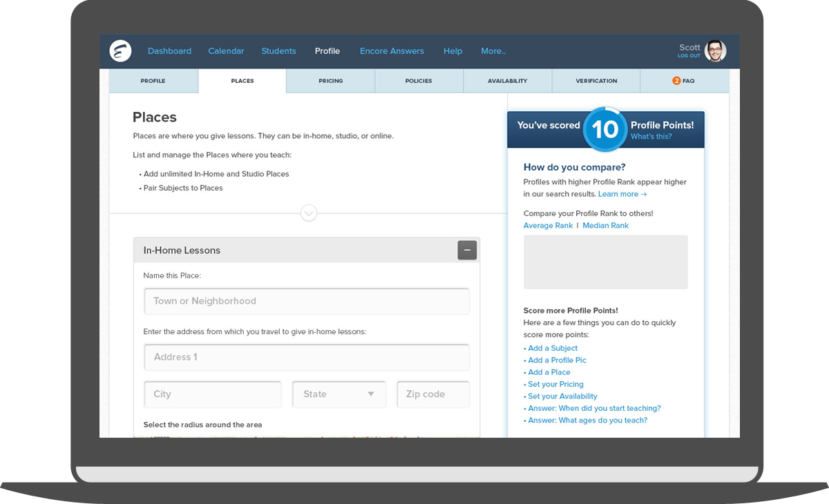
Task: Click Scott's profile avatar picture
Action: pos(715,51)
